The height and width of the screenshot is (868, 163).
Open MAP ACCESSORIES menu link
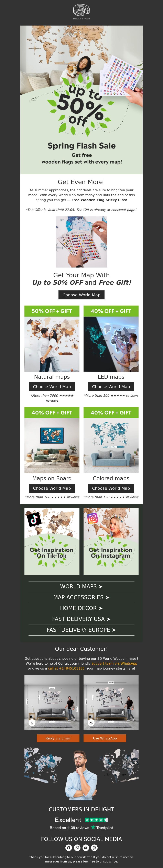coord(81,597)
